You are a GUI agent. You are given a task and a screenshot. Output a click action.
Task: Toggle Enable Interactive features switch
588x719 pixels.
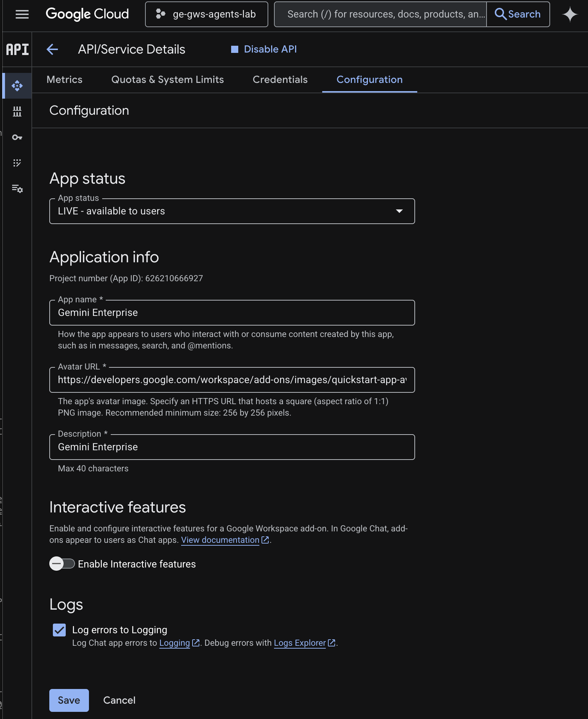62,564
